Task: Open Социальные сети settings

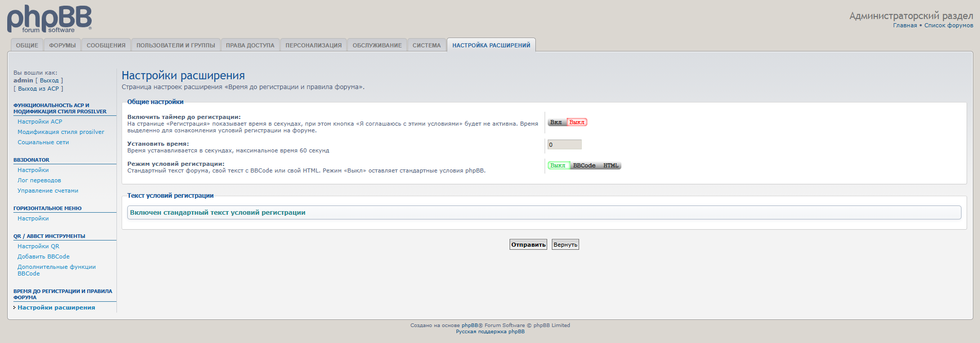Action: (43, 142)
